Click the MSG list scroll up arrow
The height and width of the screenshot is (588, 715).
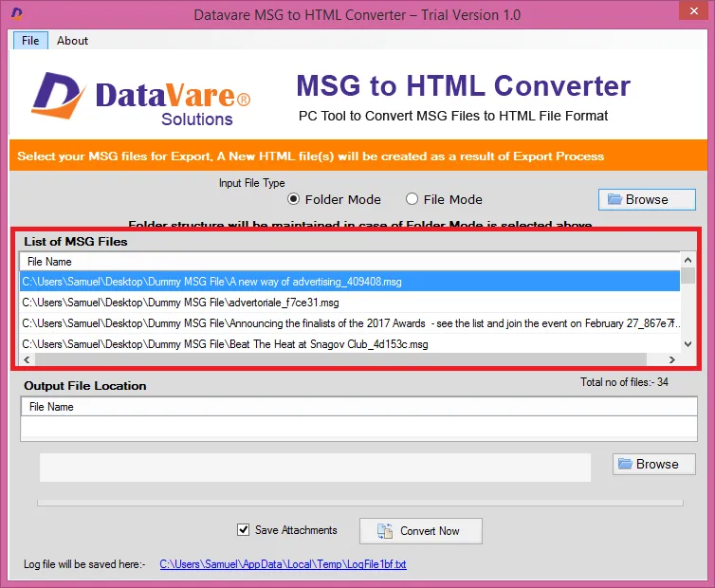(688, 260)
